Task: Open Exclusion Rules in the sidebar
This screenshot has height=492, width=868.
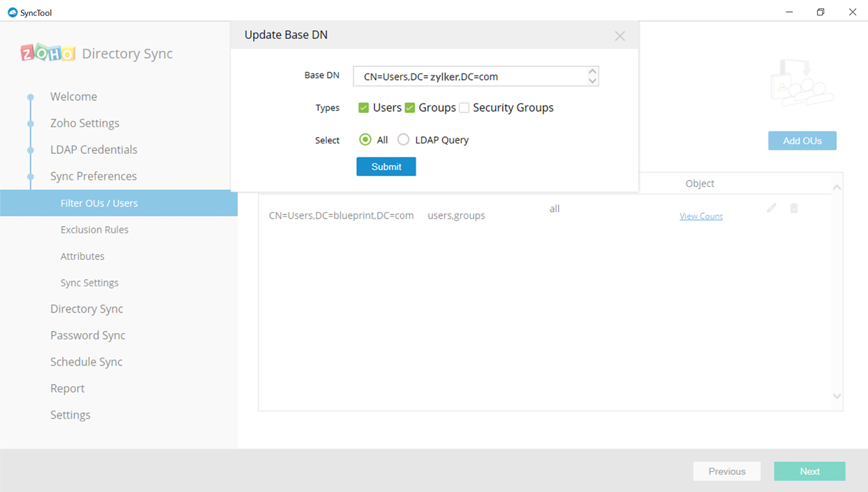Action: 94,230
